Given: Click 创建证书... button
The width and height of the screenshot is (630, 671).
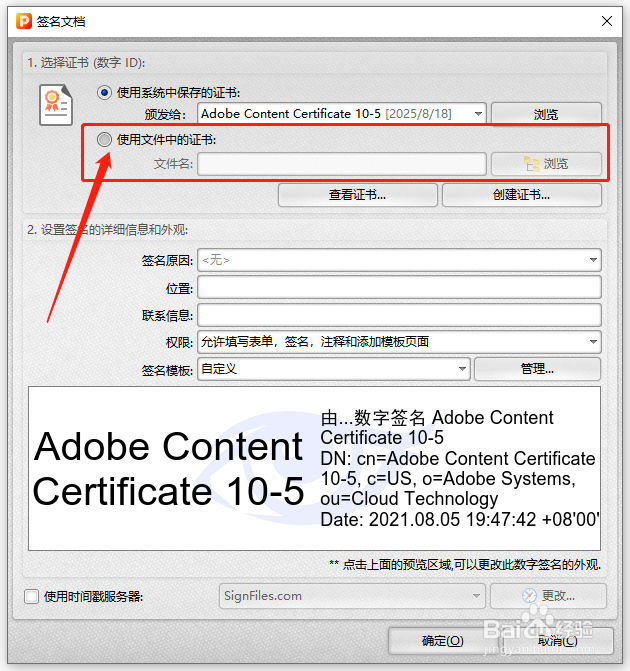Looking at the screenshot, I should tap(521, 195).
